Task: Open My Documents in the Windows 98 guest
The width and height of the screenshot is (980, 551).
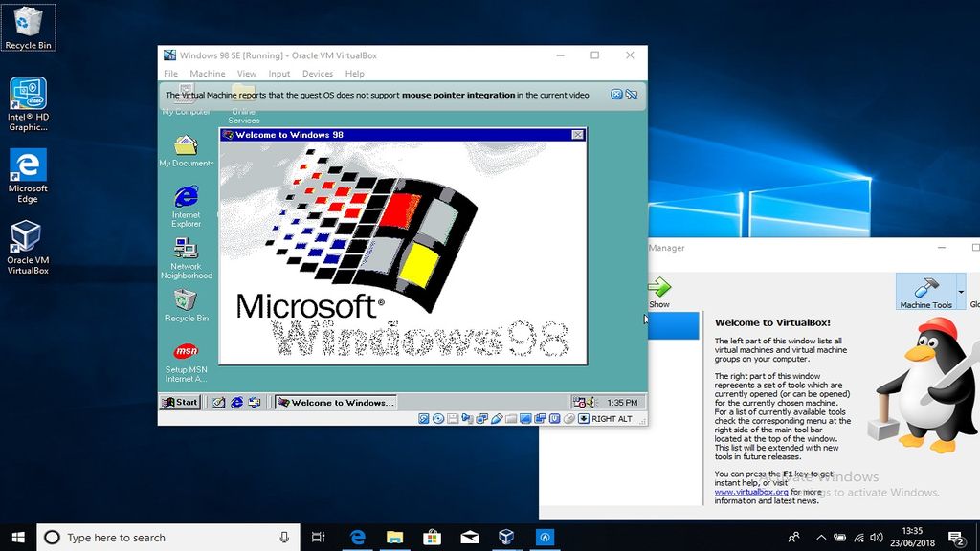Action: point(186,150)
